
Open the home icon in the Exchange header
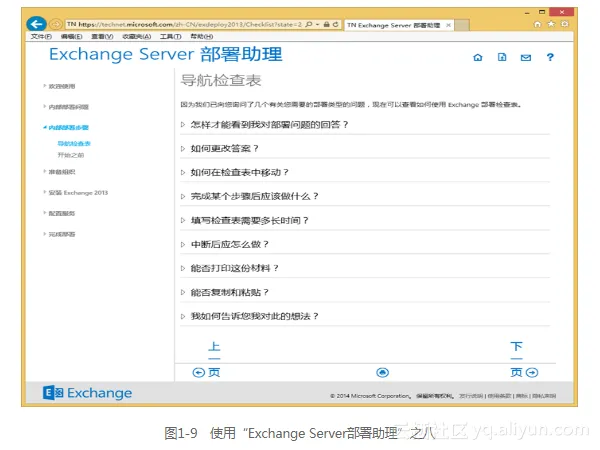(477, 58)
